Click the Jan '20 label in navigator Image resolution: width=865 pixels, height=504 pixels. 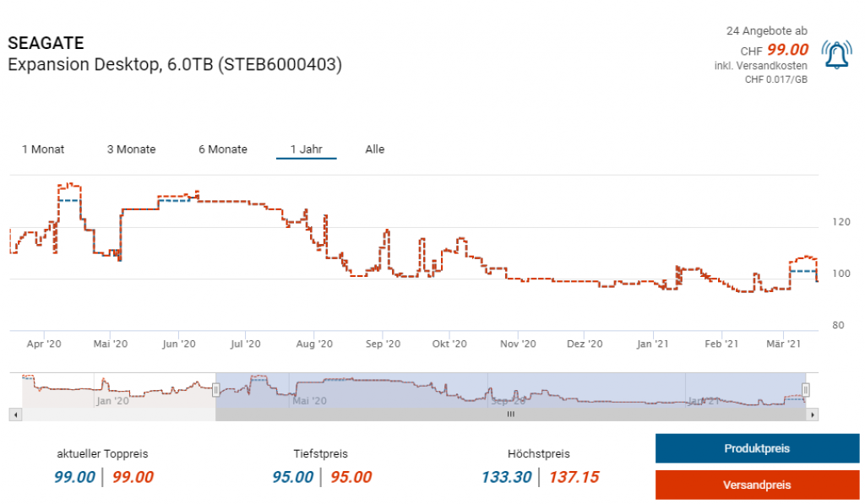coord(113,401)
